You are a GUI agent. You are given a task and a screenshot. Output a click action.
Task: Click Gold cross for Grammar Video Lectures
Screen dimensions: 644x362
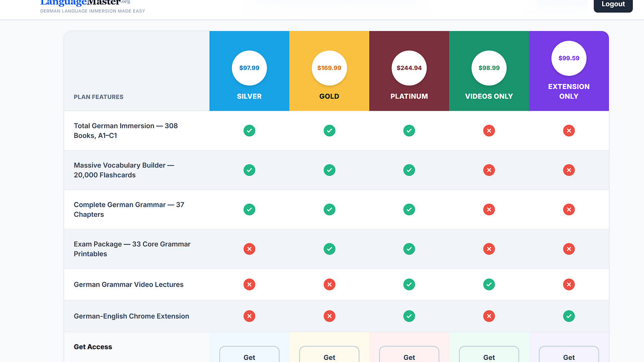tap(329, 285)
